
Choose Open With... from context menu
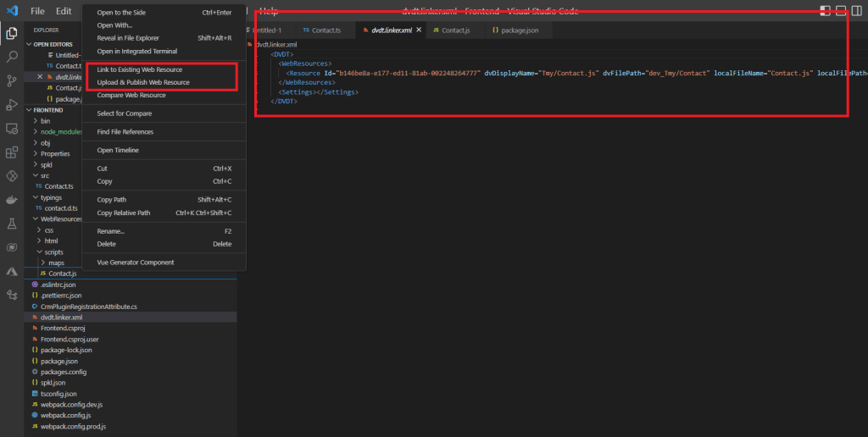(x=164, y=25)
